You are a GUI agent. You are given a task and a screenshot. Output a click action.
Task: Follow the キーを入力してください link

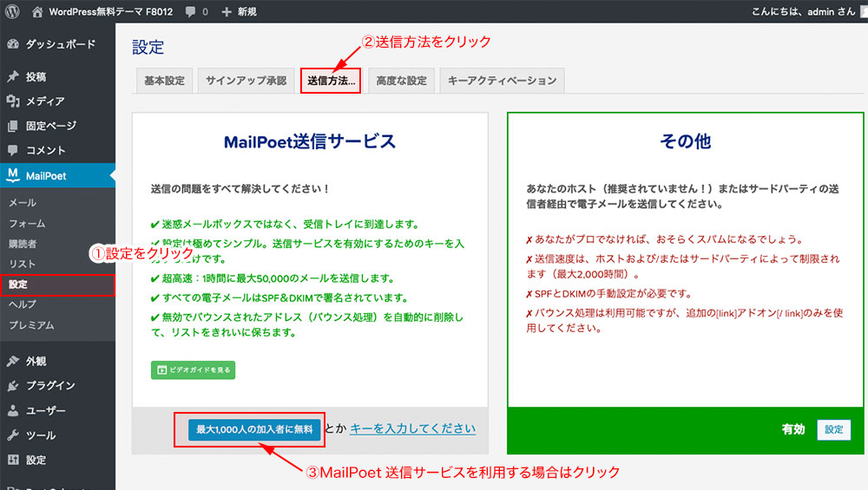pyautogui.click(x=412, y=428)
